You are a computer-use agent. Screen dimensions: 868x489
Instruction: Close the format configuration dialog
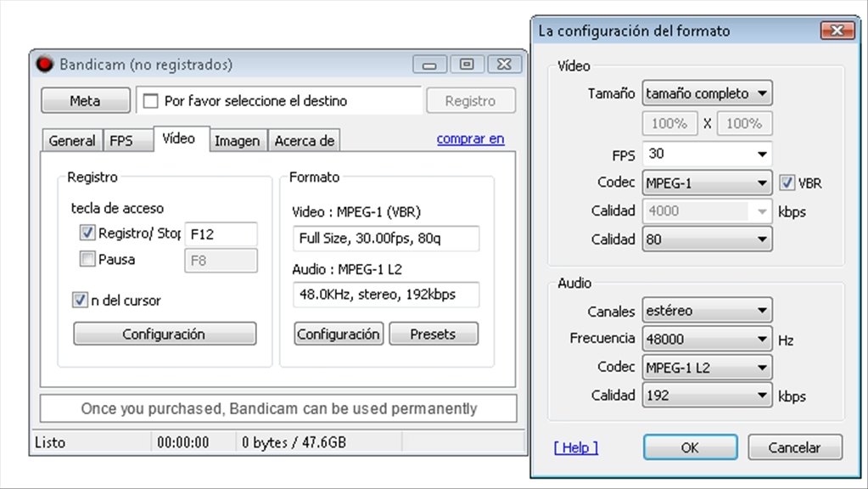coord(837,31)
